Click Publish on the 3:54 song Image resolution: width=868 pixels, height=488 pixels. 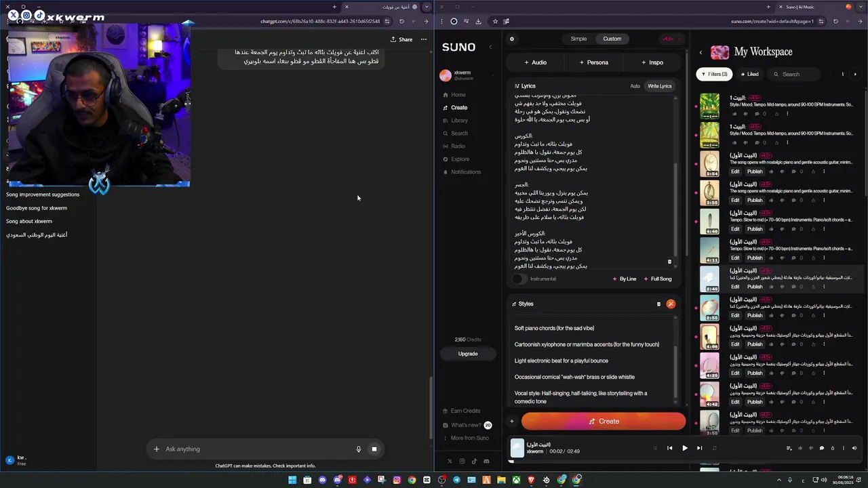755,171
